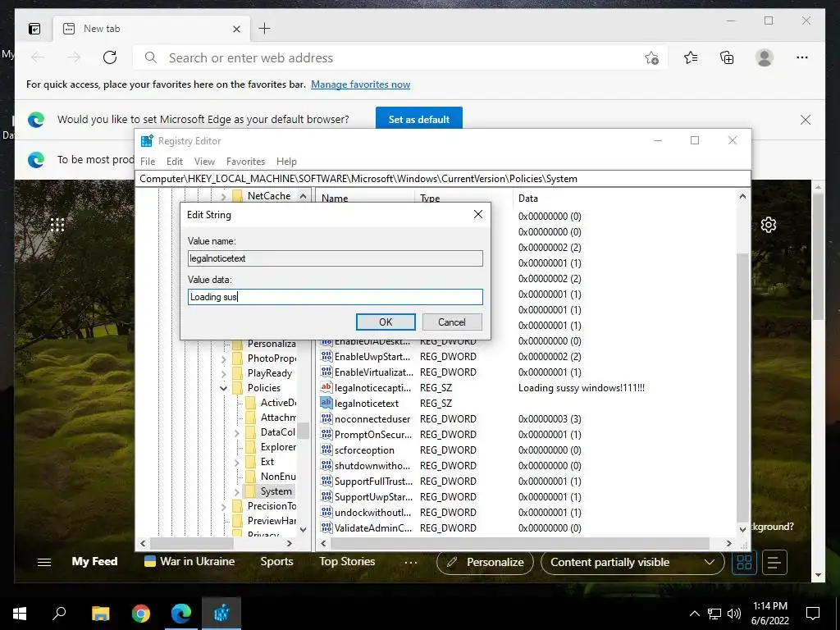840x630 pixels.
Task: Open Edge favorites star list icon
Action: click(691, 57)
